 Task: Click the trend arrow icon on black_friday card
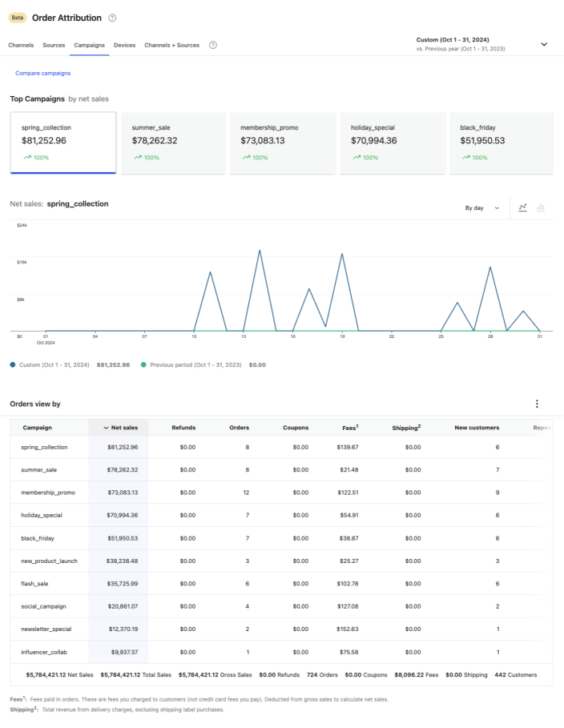tap(465, 158)
